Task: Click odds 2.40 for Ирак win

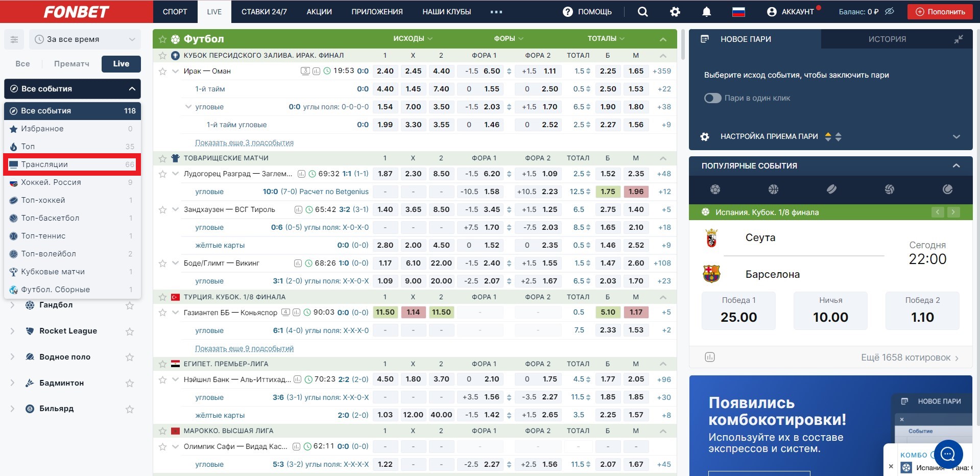Action: click(385, 71)
